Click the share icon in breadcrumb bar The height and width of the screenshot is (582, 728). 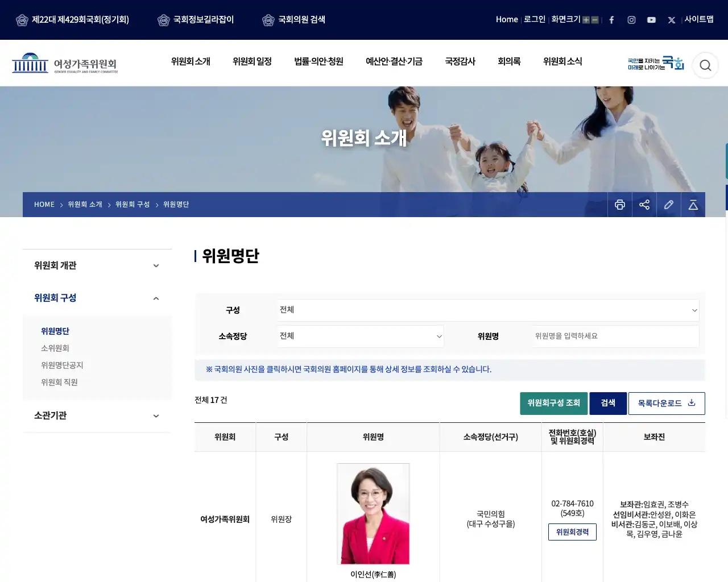[644, 205]
